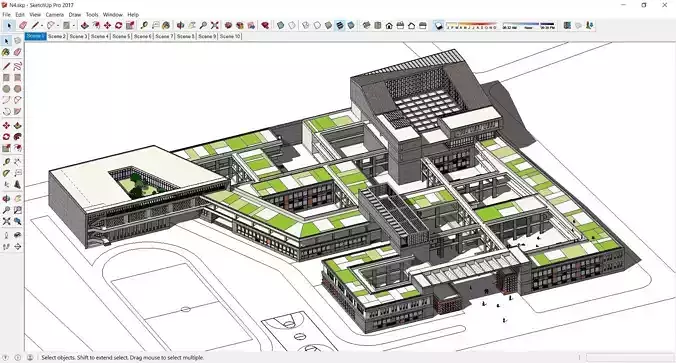This screenshot has width=676, height=363.
Task: Select the Offset tool in top toolbar
Action: (96, 25)
